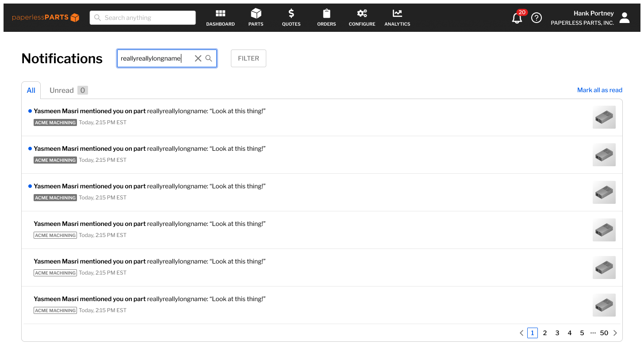Switch to the Unread tab
The height and width of the screenshot is (363, 644).
click(x=61, y=90)
